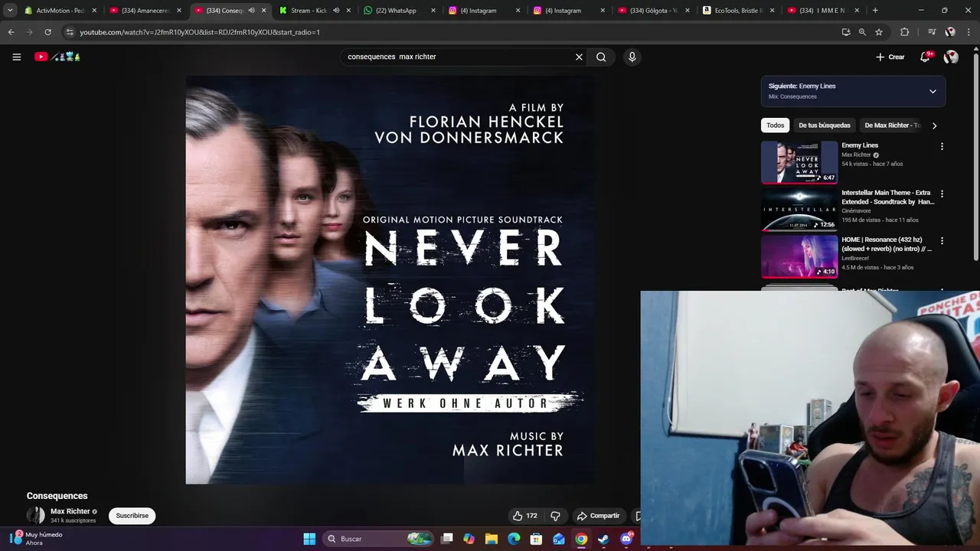Open File Explorer from the taskbar
980x551 pixels.
[x=492, y=539]
